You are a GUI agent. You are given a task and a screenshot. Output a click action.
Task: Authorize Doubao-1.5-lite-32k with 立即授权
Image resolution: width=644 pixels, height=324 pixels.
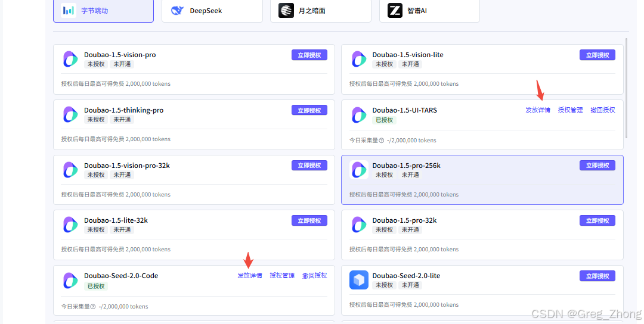click(309, 220)
